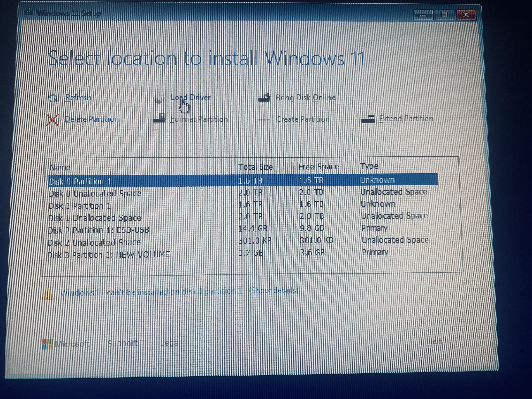Click the 9.8 GB free space cell
The width and height of the screenshot is (532, 399).
coord(312,228)
